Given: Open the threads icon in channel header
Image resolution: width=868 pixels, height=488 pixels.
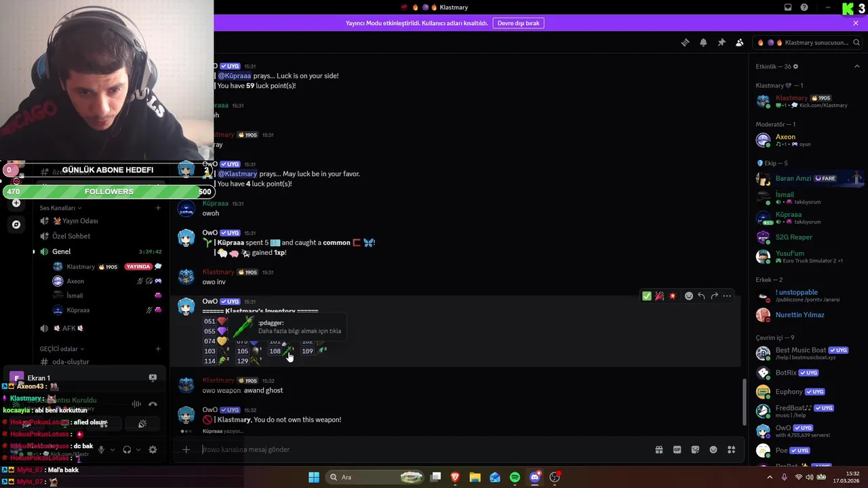Looking at the screenshot, I should click(x=685, y=42).
